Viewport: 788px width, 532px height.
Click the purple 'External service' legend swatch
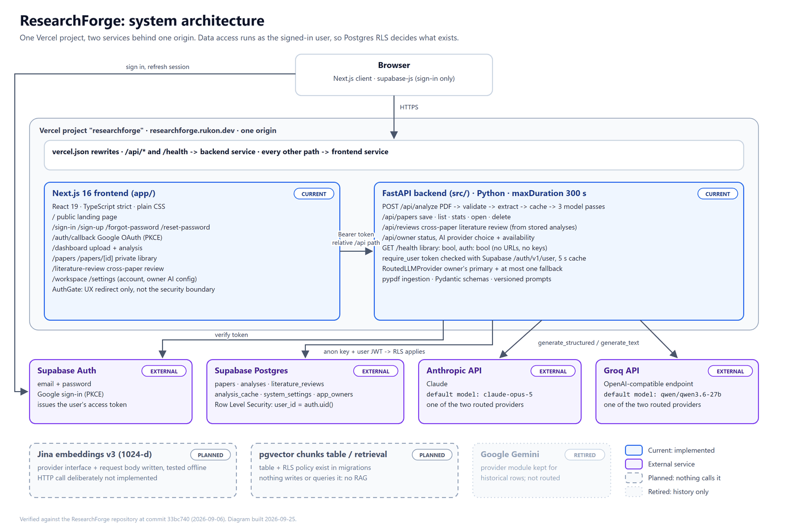coord(634,464)
